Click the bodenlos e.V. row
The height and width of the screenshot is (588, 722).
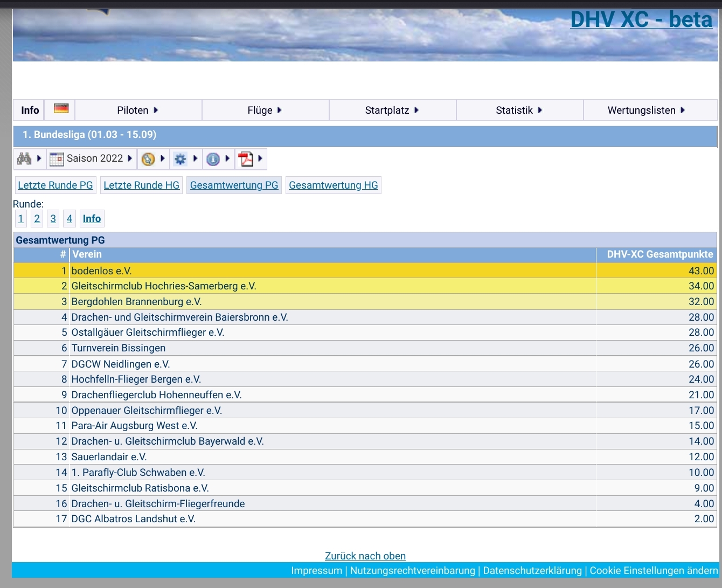pyautogui.click(x=365, y=271)
